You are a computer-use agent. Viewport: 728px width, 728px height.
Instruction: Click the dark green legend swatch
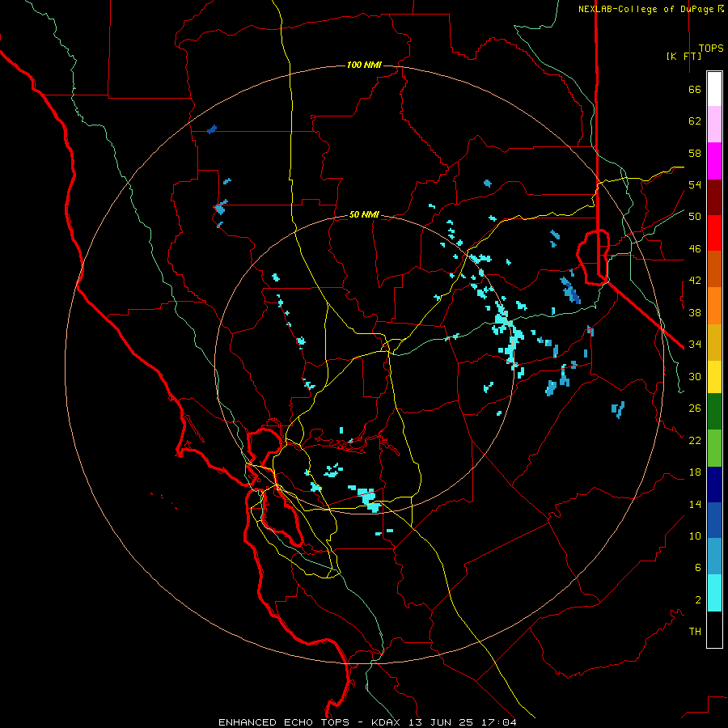point(714,412)
